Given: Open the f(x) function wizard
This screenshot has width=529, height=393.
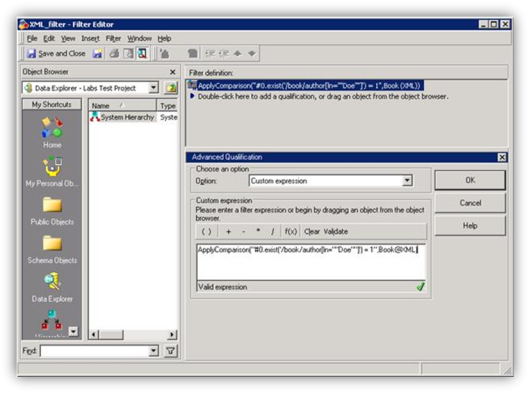Looking at the screenshot, I should pyautogui.click(x=291, y=231).
